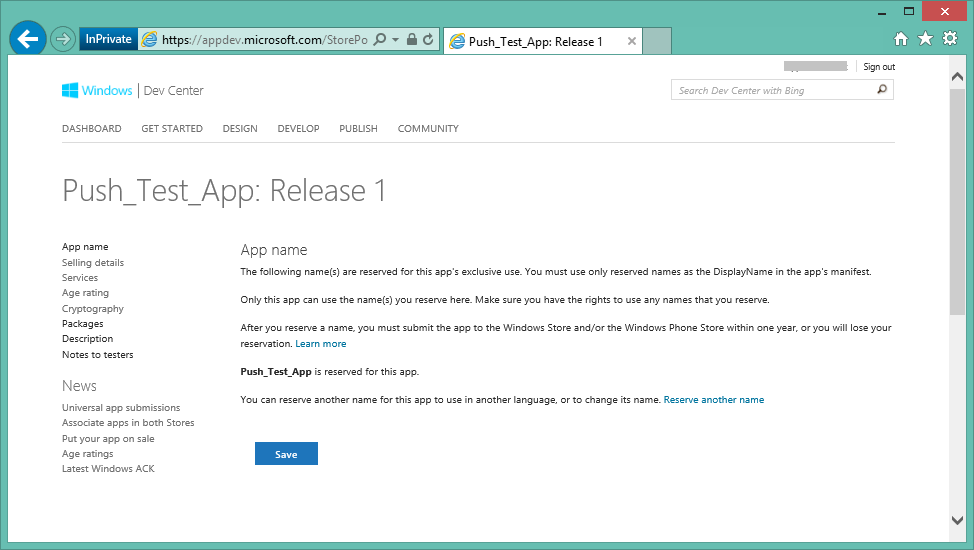Click the Home icon in browser toolbar

(x=901, y=39)
